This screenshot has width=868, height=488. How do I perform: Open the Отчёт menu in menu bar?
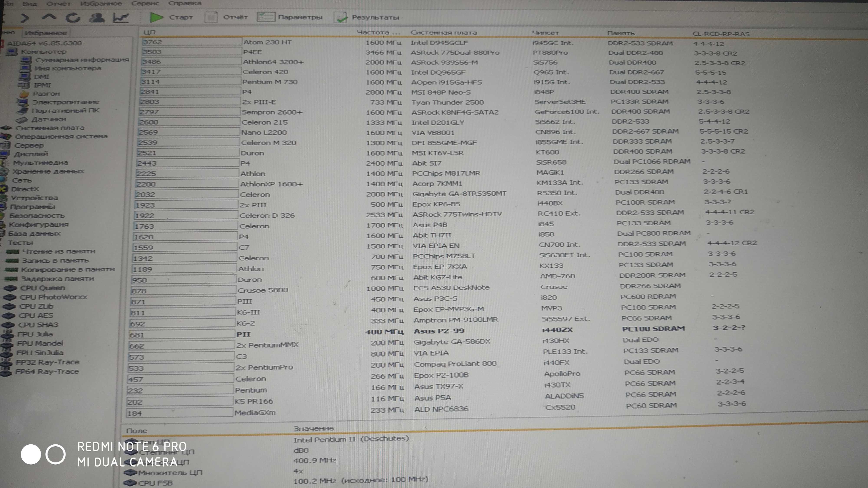(59, 4)
